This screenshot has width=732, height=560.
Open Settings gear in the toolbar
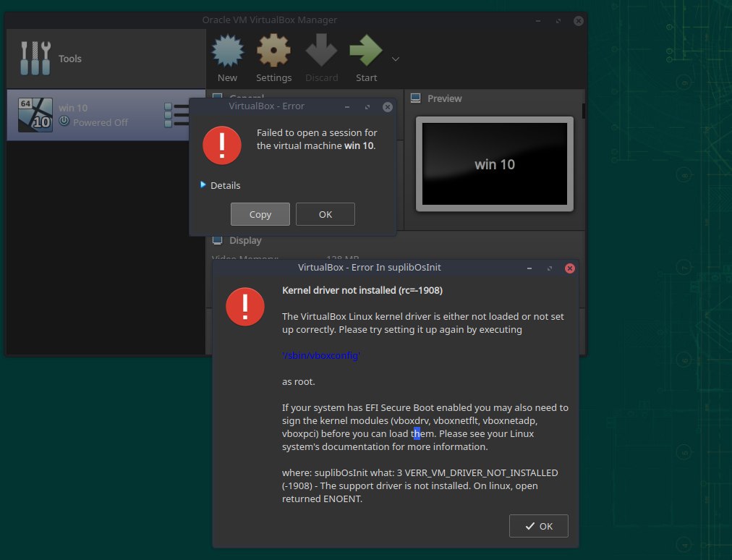273,51
